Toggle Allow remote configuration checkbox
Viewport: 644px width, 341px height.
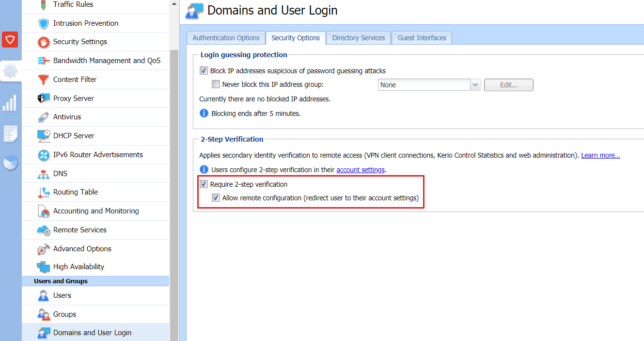coord(216,198)
